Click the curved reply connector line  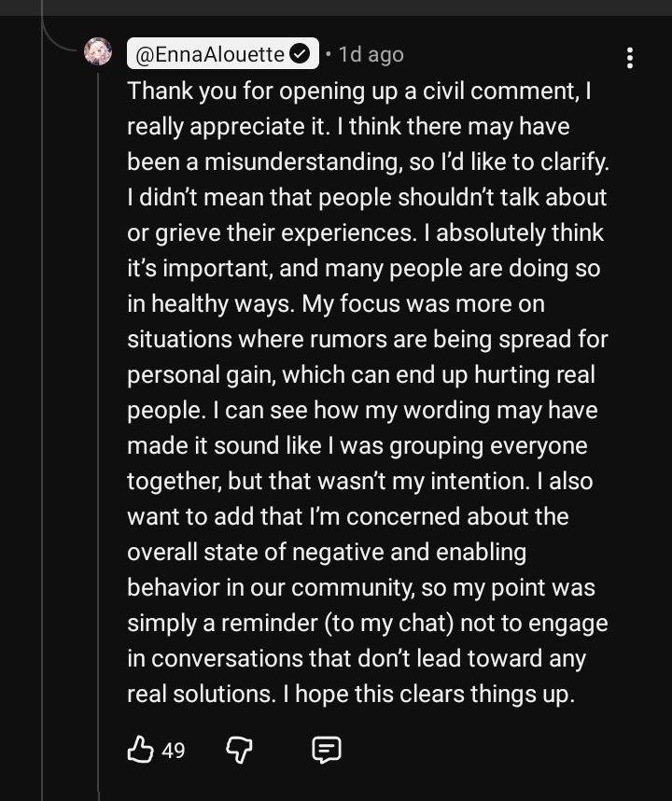click(59, 36)
